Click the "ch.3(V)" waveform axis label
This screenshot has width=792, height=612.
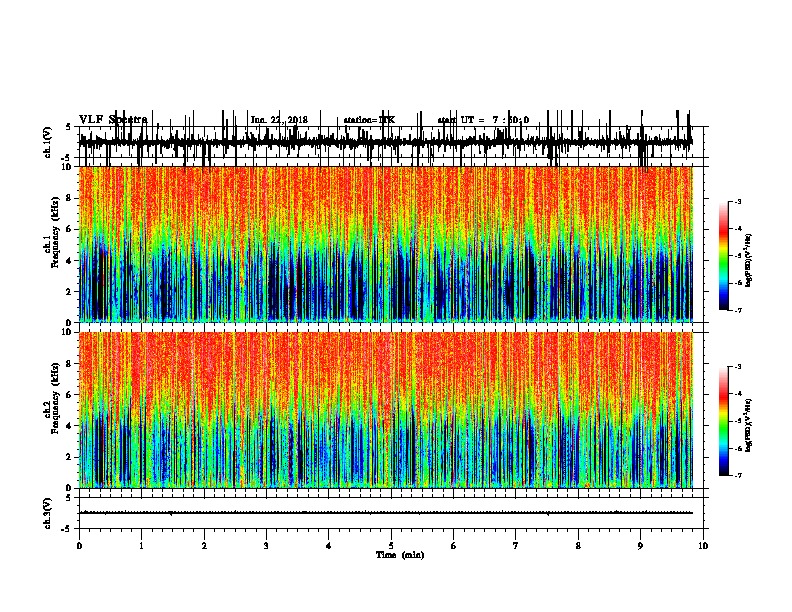click(48, 513)
